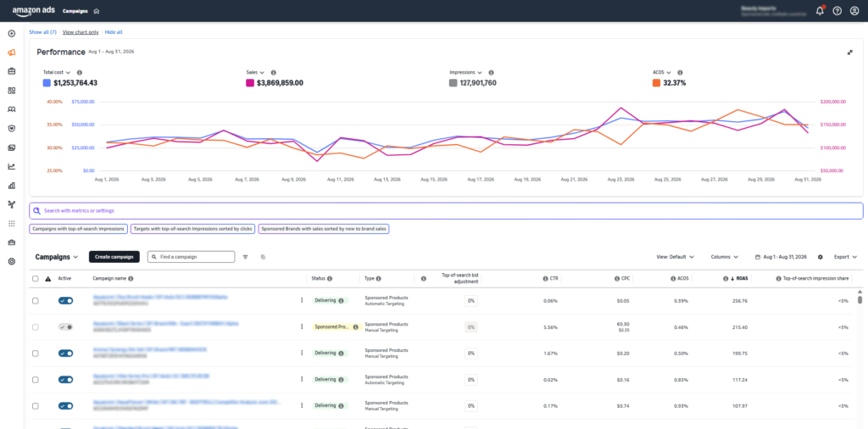The height and width of the screenshot is (429, 868).
Task: Expand the Campaigns heading dropdown above table
Action: point(57,257)
